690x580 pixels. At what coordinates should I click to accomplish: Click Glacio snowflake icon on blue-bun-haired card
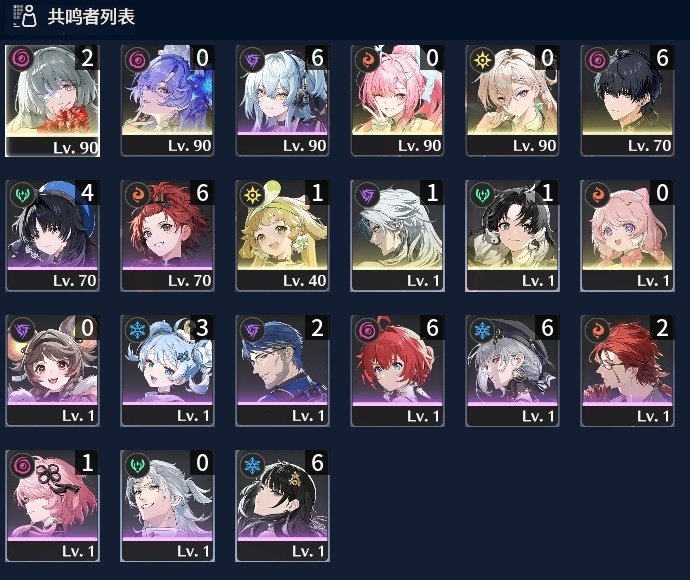coord(137,329)
